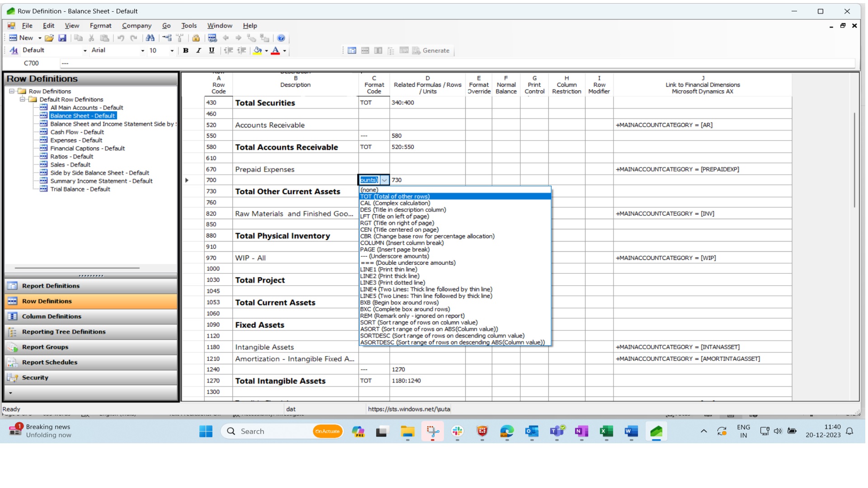The height and width of the screenshot is (488, 868).
Task: Toggle underline formatting
Action: tap(211, 50)
